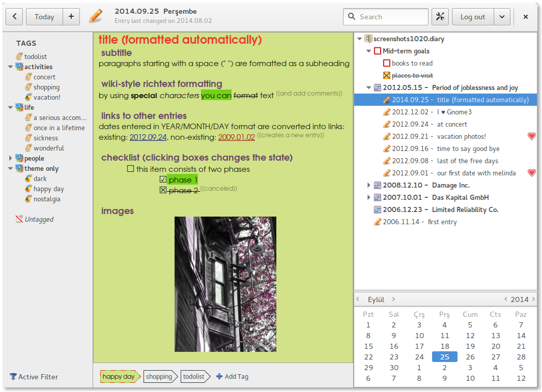Click the theme only category icon
This screenshot has width=542, height=392.
click(x=20, y=168)
